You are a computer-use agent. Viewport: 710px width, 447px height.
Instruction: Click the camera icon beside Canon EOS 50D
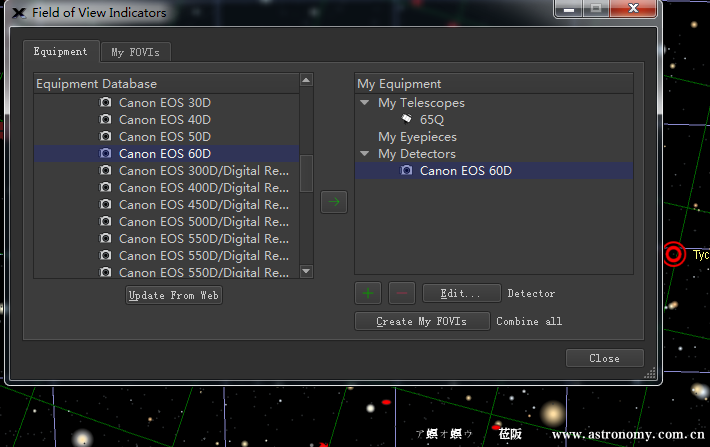click(106, 136)
